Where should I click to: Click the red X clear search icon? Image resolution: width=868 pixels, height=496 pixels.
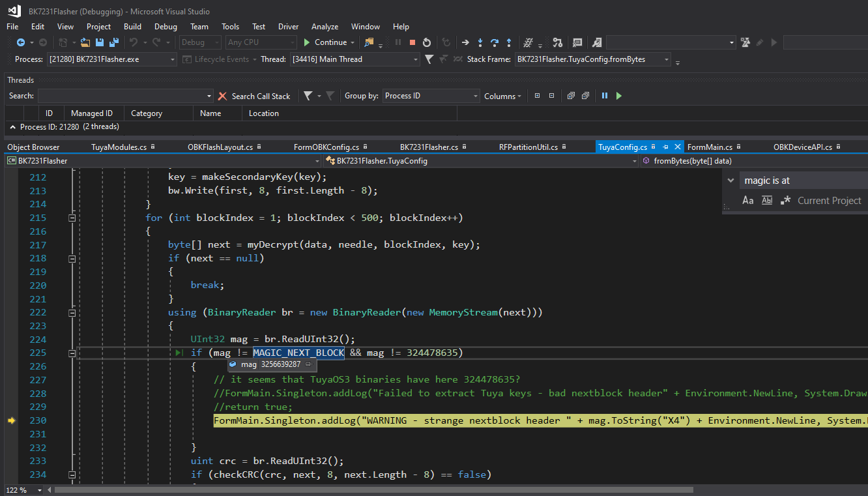point(224,96)
